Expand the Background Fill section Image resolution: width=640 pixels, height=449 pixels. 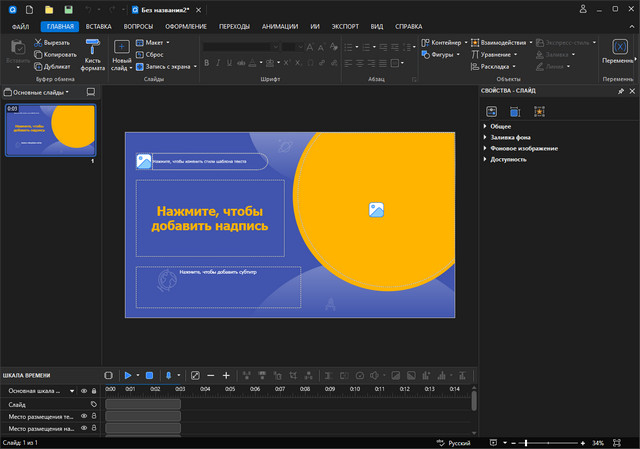coord(513,137)
